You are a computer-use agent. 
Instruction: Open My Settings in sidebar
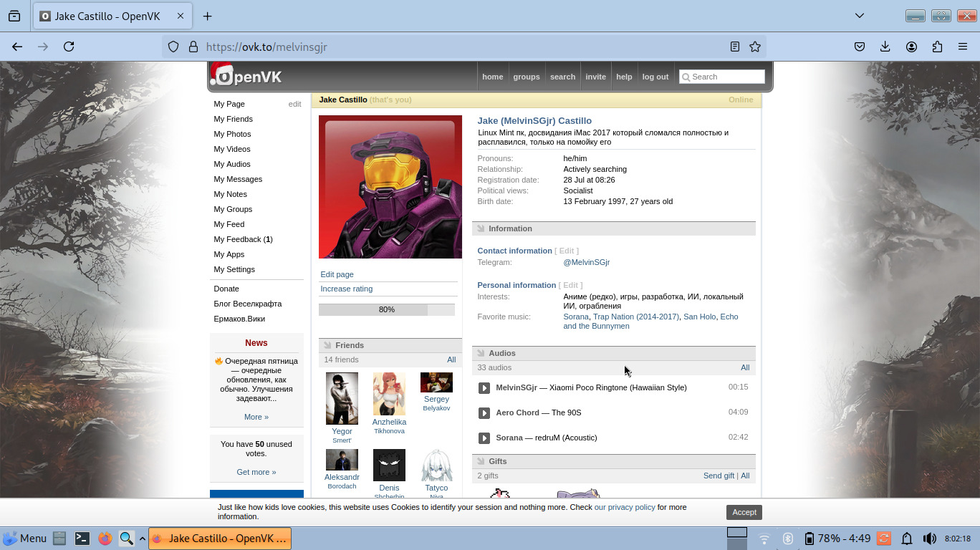pos(234,269)
